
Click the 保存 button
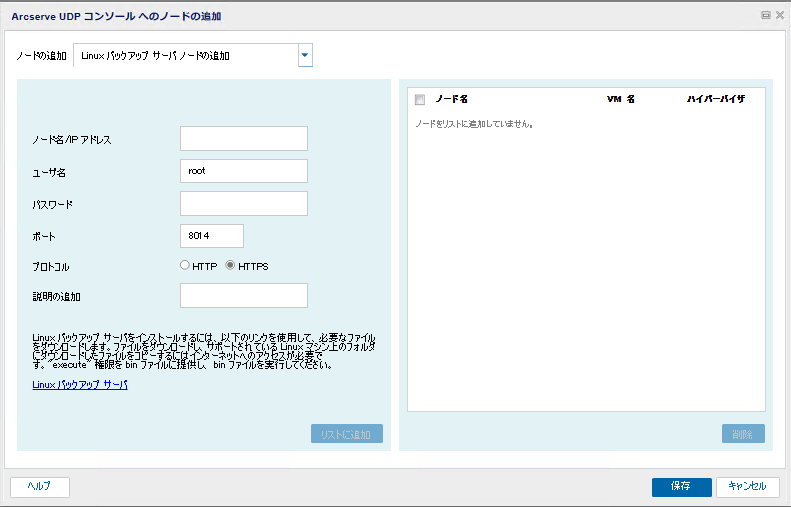(682, 487)
